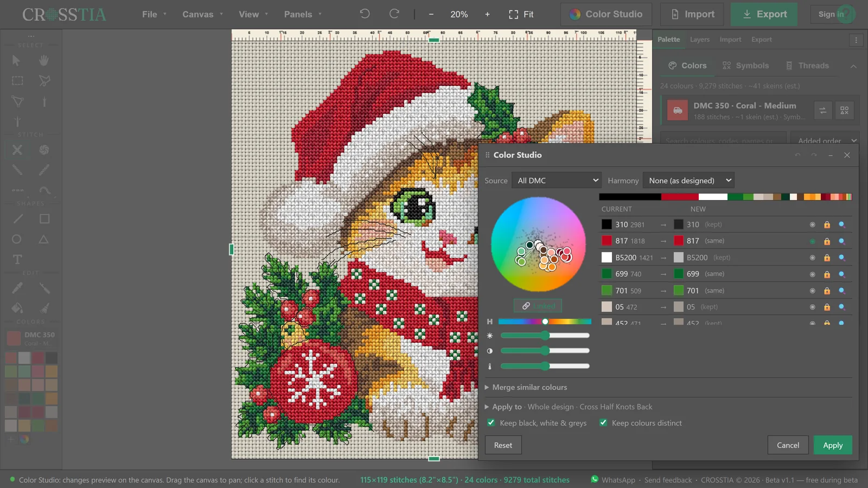The width and height of the screenshot is (868, 488).
Task: Toggle the lock on colour 701 row
Action: click(827, 291)
